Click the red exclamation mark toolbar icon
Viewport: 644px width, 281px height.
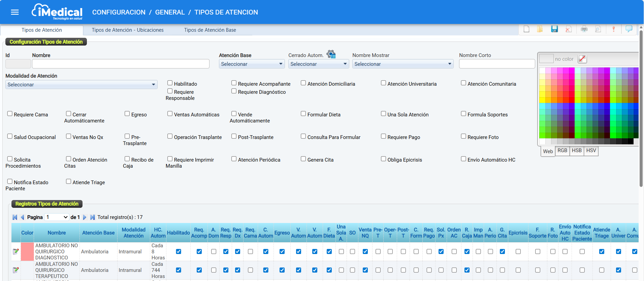(613, 29)
